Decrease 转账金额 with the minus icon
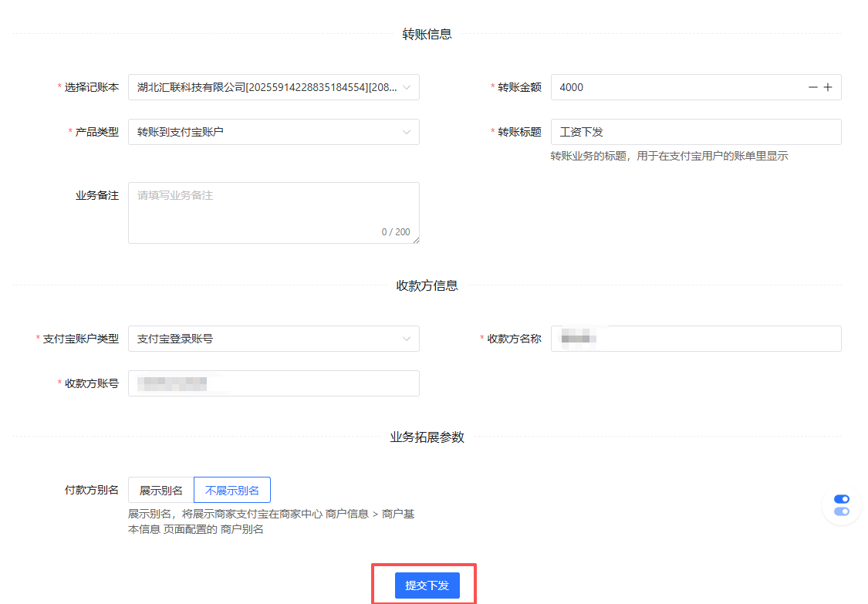This screenshot has width=868, height=604. tap(812, 87)
